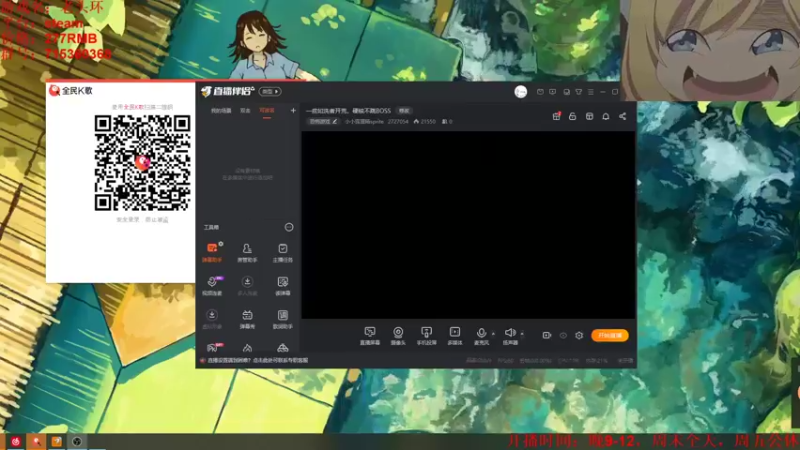Open the 房管助手 room manager assistant tool

(x=247, y=252)
